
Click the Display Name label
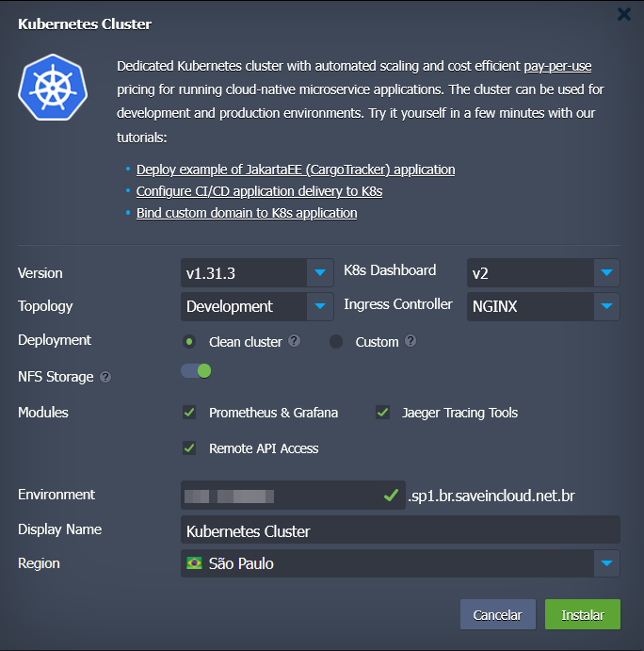pyautogui.click(x=59, y=529)
